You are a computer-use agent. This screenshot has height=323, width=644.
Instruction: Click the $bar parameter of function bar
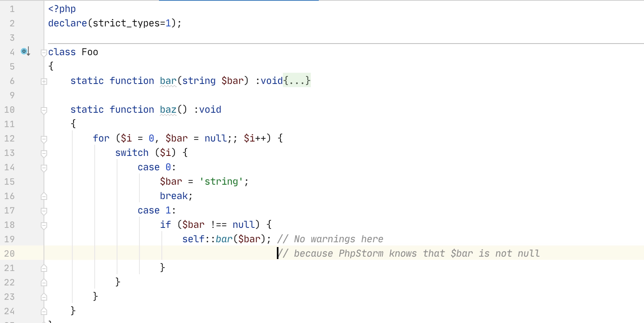tap(233, 81)
